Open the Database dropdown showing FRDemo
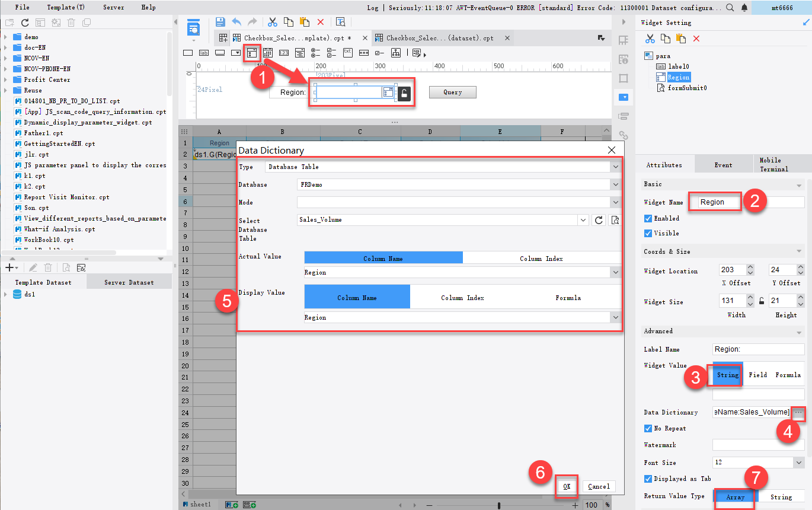The image size is (812, 510). (615, 184)
